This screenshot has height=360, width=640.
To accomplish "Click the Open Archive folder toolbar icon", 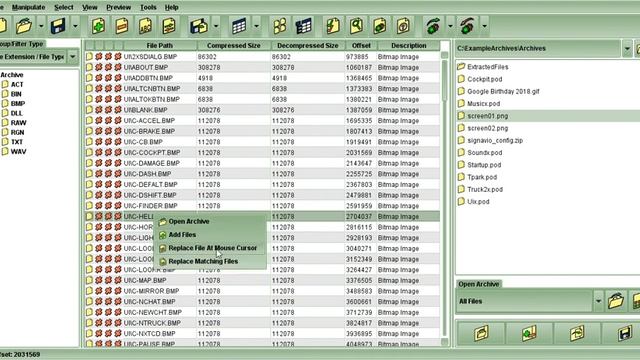I will point(24,26).
